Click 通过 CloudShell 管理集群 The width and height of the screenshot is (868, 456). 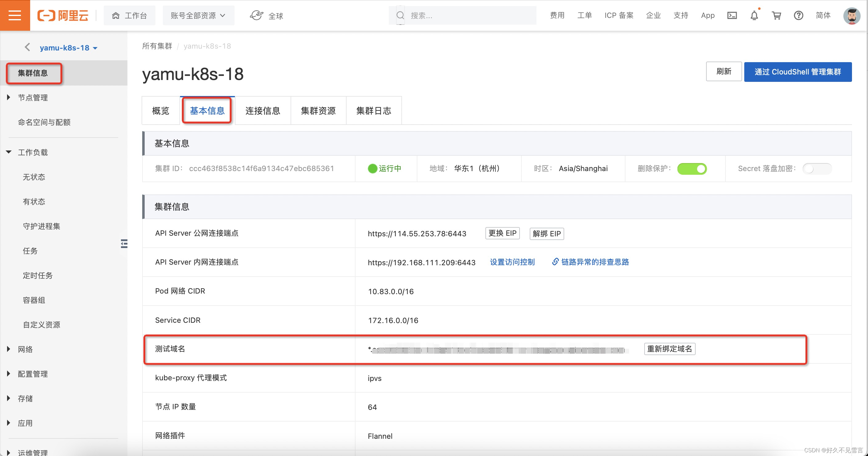[x=798, y=72]
